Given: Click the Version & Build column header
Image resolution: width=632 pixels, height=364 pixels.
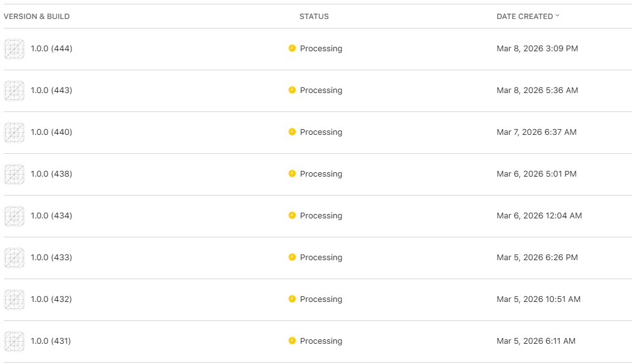Looking at the screenshot, I should pyautogui.click(x=37, y=16).
